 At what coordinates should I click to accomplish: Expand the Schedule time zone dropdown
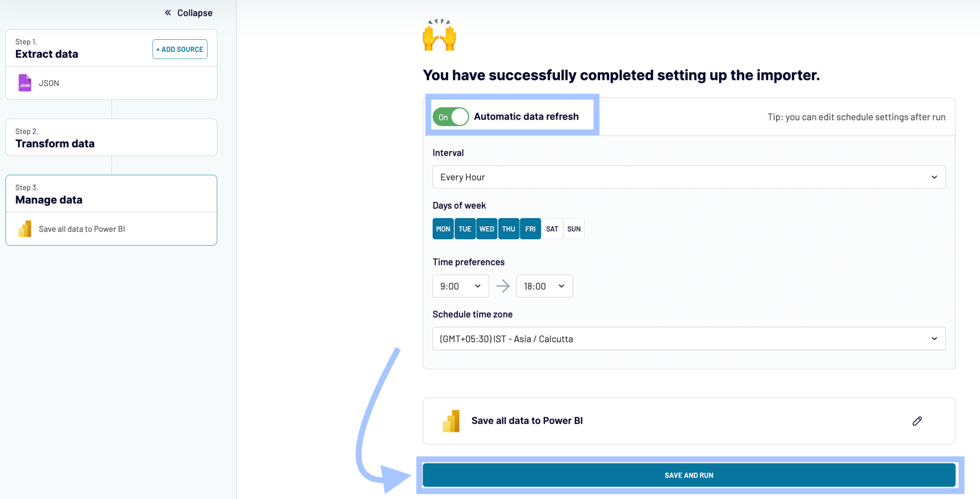tap(689, 339)
